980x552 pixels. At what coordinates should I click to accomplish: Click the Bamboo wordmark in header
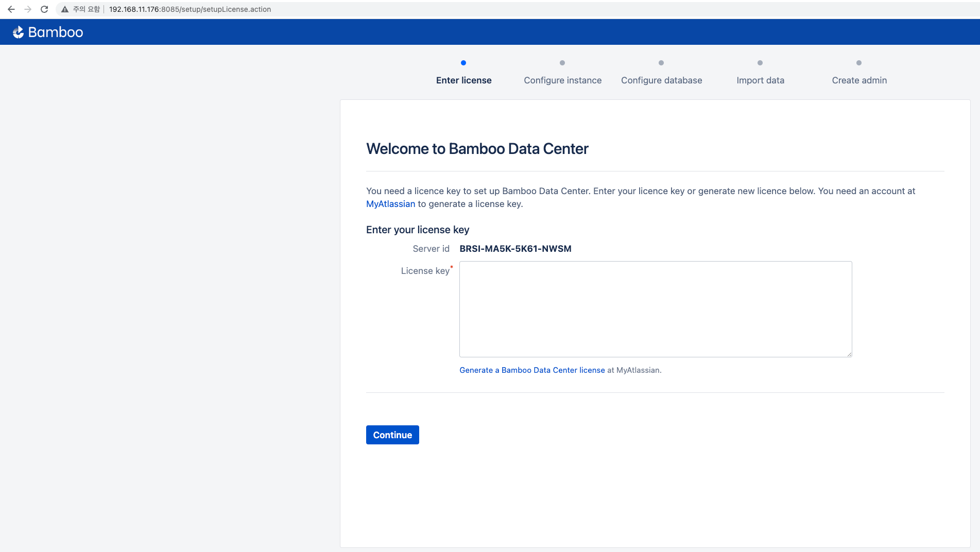point(56,32)
